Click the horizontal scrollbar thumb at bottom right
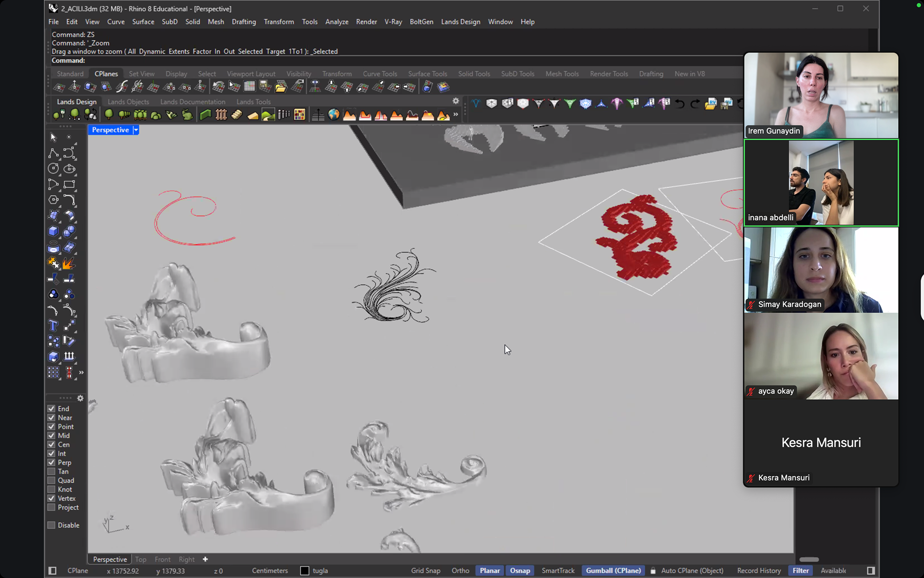Image resolution: width=924 pixels, height=578 pixels. 809,559
